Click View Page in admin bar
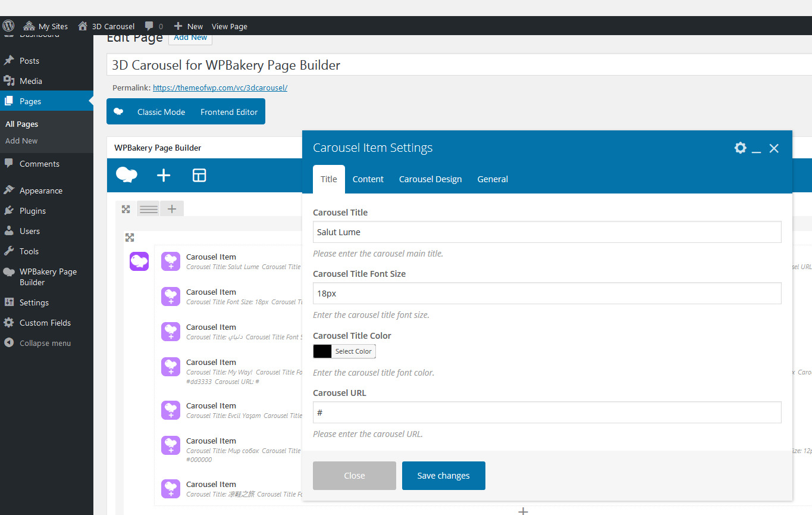The height and width of the screenshot is (515, 812). (x=230, y=26)
